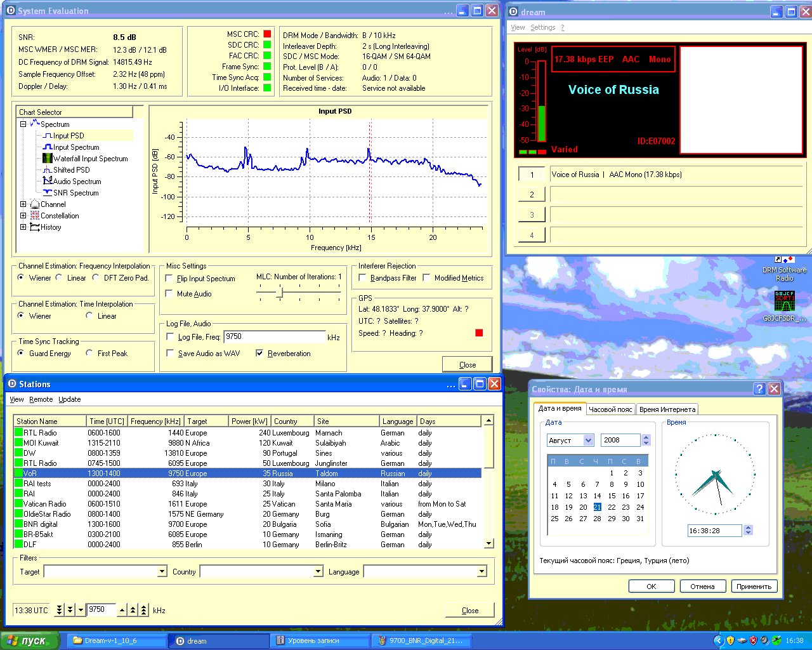
Task: Click Stations list vertical scrollbar
Action: [x=488, y=482]
